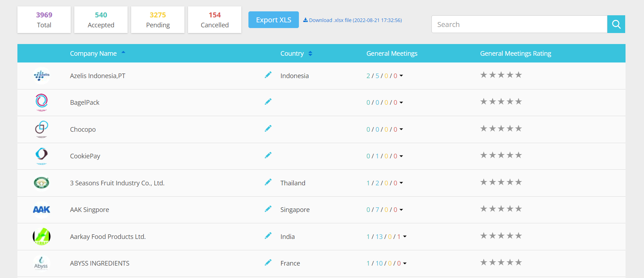Click the Abyss logo thumbnail

tap(42, 263)
